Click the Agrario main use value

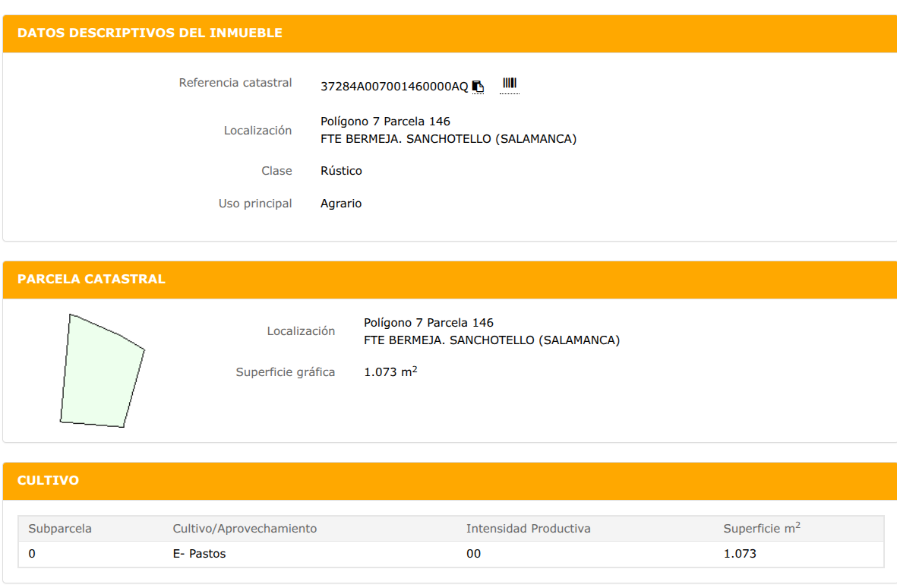tap(341, 204)
